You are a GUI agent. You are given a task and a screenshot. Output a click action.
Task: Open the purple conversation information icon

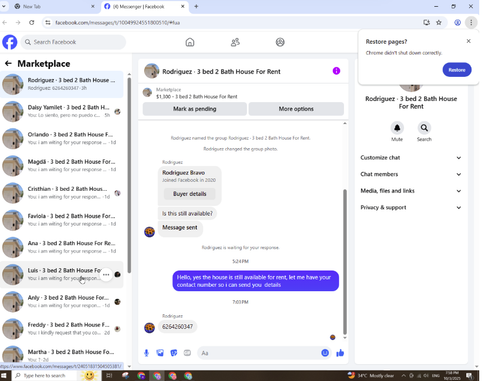point(336,71)
